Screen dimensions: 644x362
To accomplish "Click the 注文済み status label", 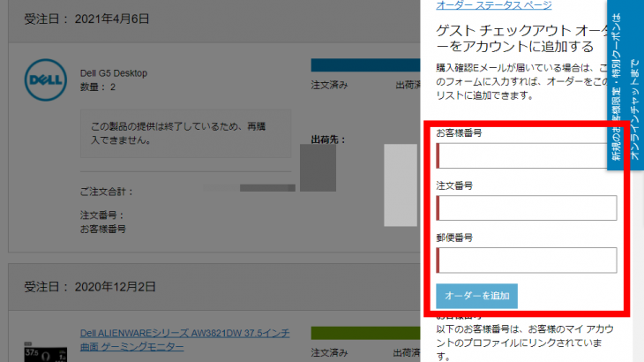I will (x=329, y=85).
